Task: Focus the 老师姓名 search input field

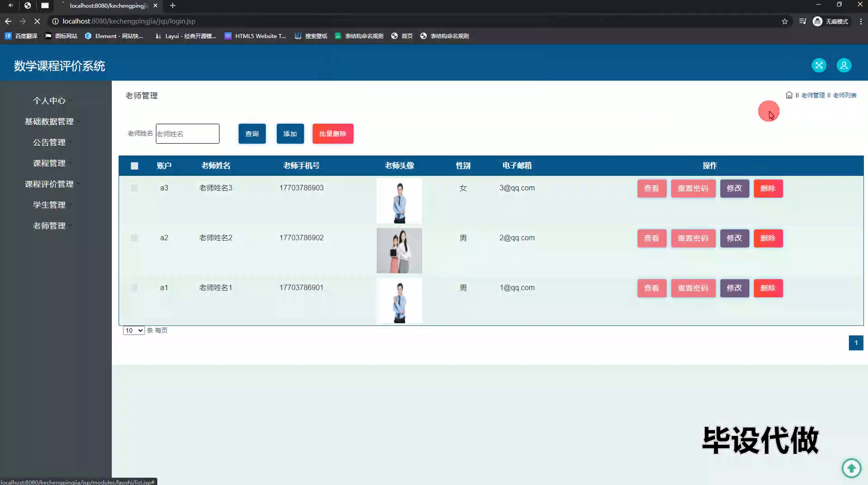Action: tap(188, 133)
